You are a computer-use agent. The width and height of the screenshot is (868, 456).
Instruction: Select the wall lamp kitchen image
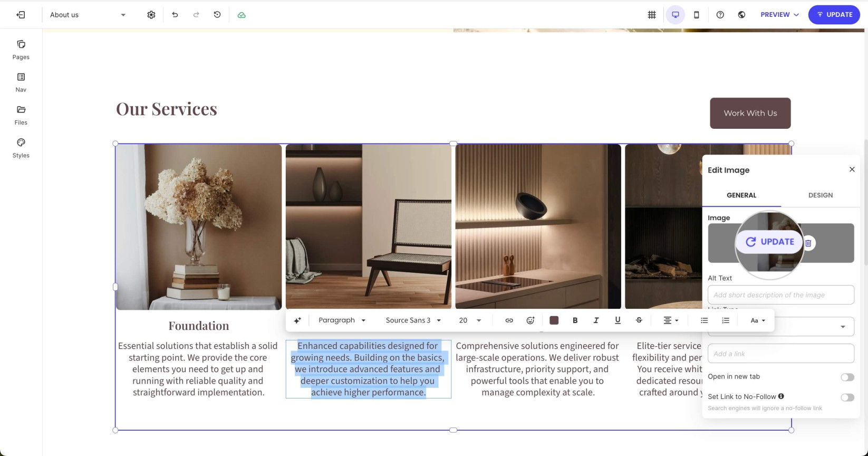[x=538, y=226]
